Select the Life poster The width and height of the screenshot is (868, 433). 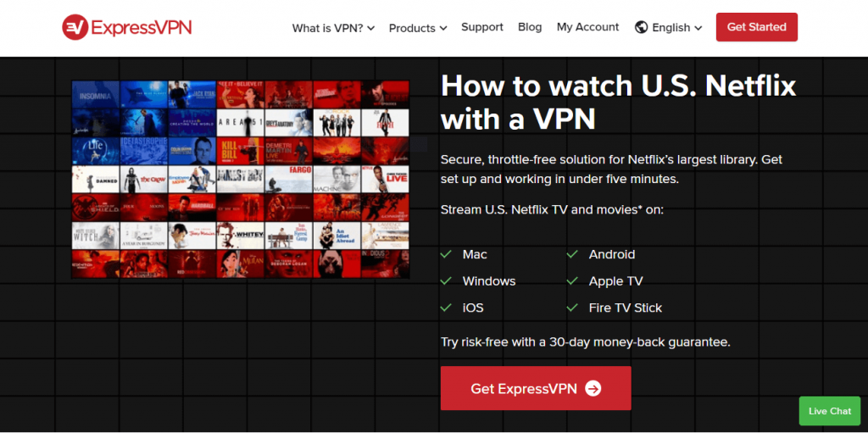click(x=95, y=151)
